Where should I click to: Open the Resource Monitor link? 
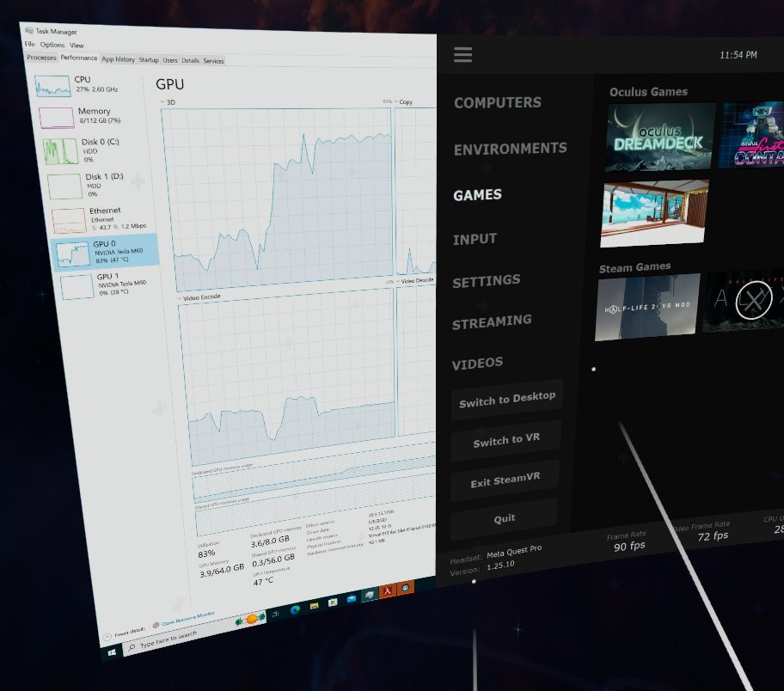[187, 623]
